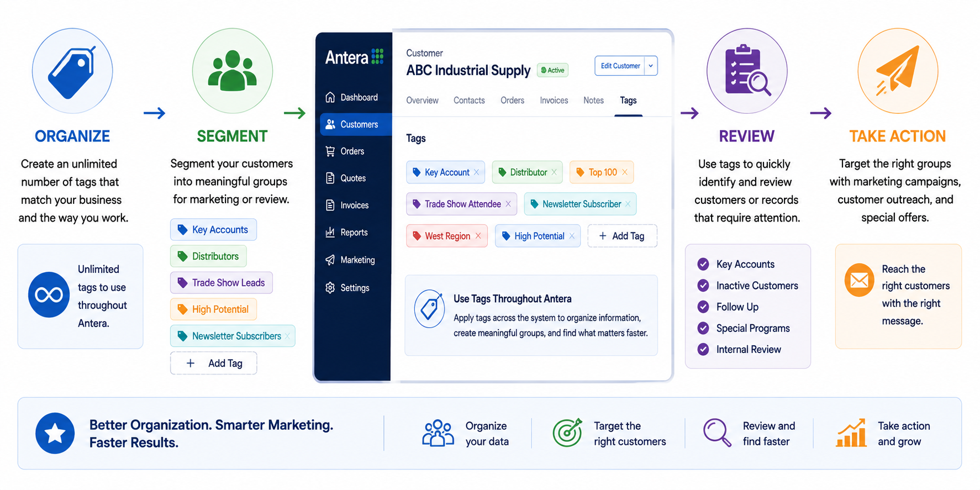
Task: Open Dashboard in the Antera sidebar
Action: [352, 97]
